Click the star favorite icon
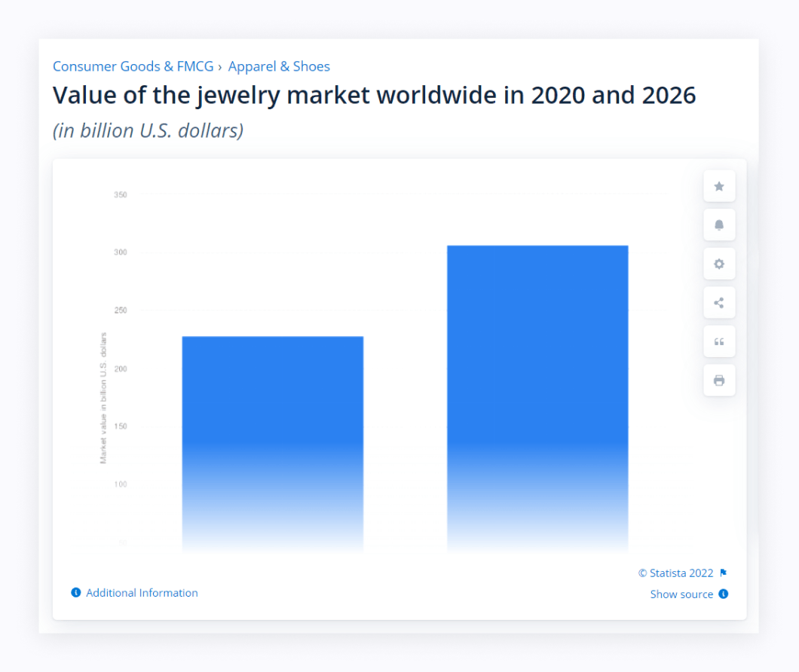Screen dimensions: 799x672 coord(719,187)
